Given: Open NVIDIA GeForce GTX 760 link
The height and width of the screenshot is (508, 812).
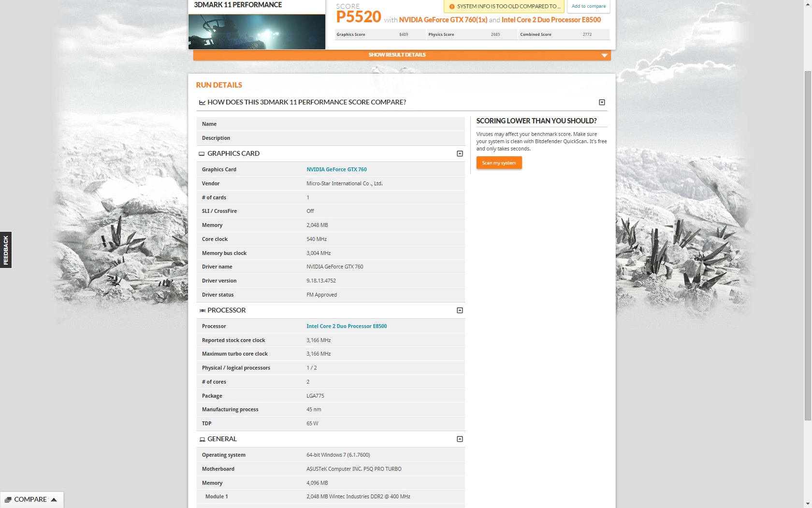Looking at the screenshot, I should click(x=336, y=170).
